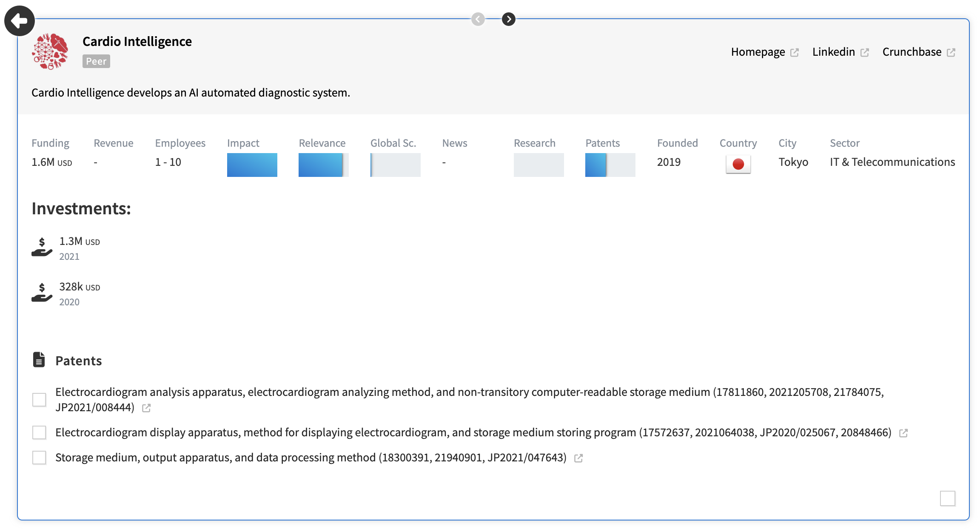The height and width of the screenshot is (529, 980).
Task: Click the Cardio Intelligence logo
Action: tap(50, 51)
